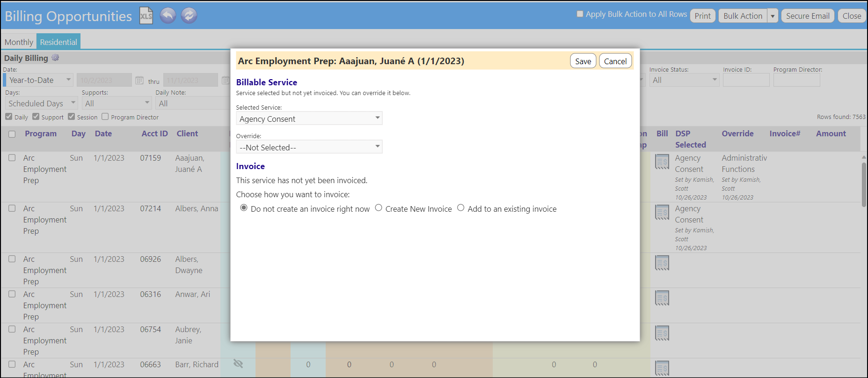Click the blue refresh icon

click(x=189, y=15)
